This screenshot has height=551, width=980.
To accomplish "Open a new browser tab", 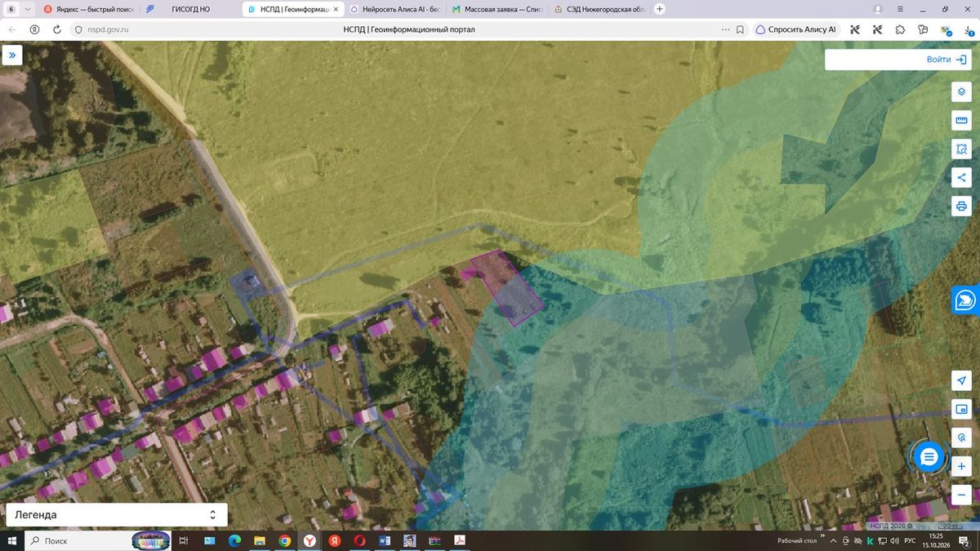I will coord(660,9).
